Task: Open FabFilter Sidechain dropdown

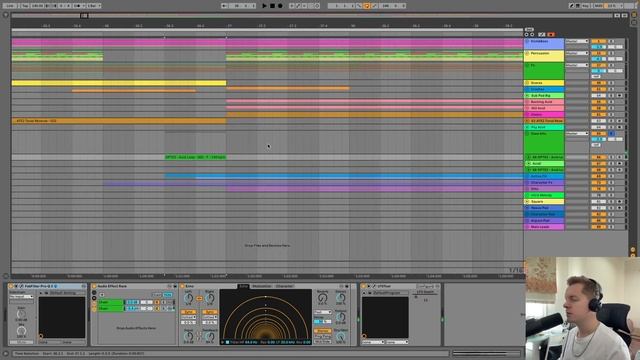Action: (x=20, y=297)
